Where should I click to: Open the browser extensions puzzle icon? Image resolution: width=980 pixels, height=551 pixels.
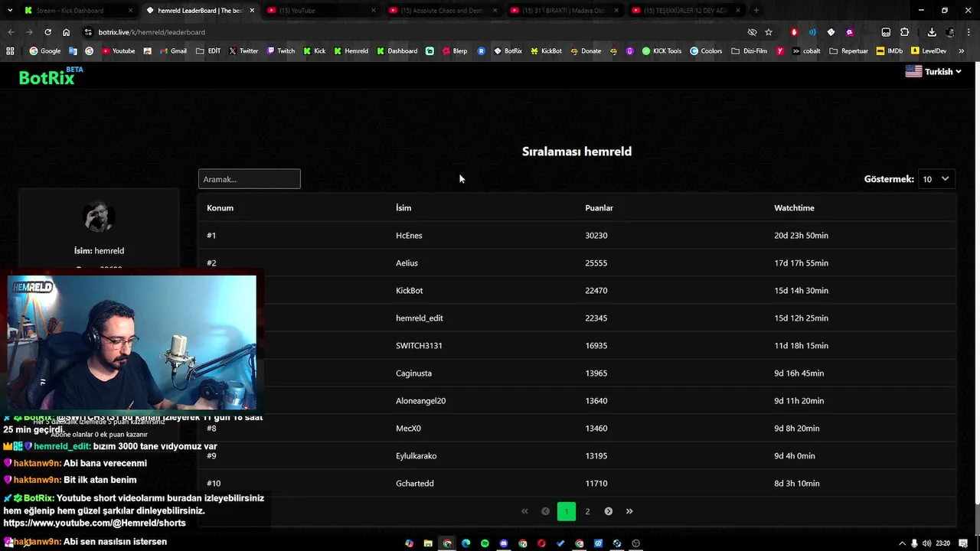tap(904, 32)
